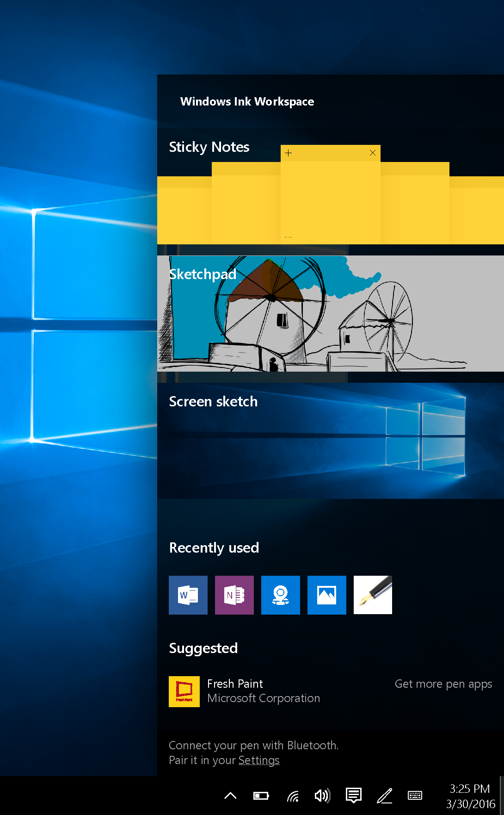This screenshot has width=504, height=815.
Task: Add a new sticky note with plus
Action: (288, 153)
